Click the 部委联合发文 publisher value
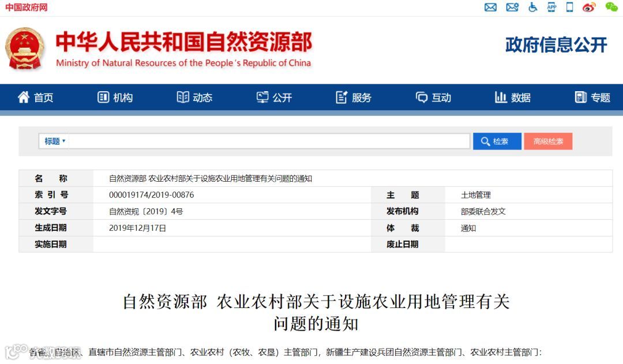 (x=483, y=211)
